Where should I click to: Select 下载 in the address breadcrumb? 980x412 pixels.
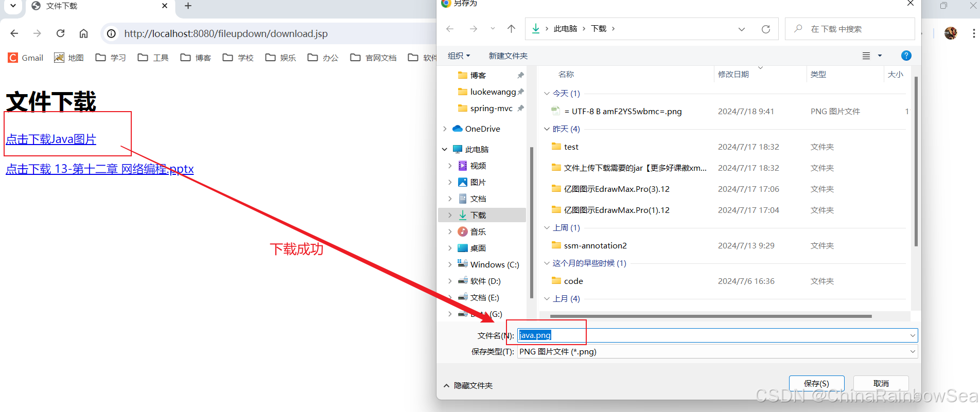point(599,29)
